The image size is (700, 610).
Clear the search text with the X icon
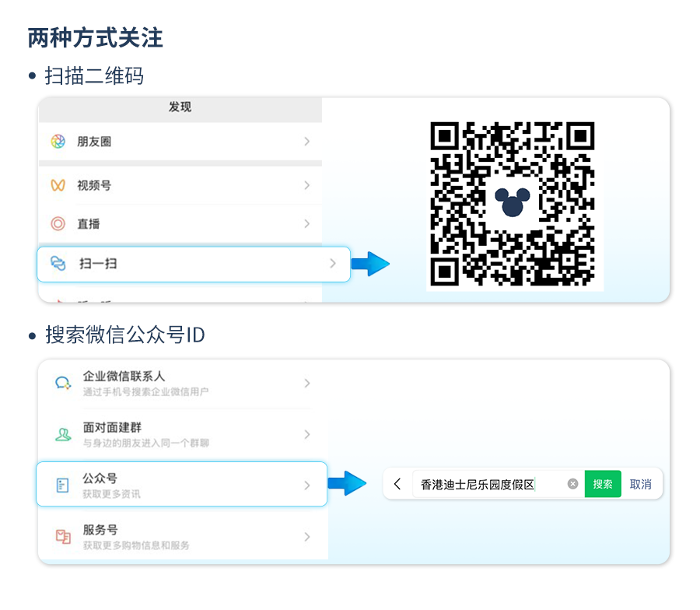[x=572, y=483]
